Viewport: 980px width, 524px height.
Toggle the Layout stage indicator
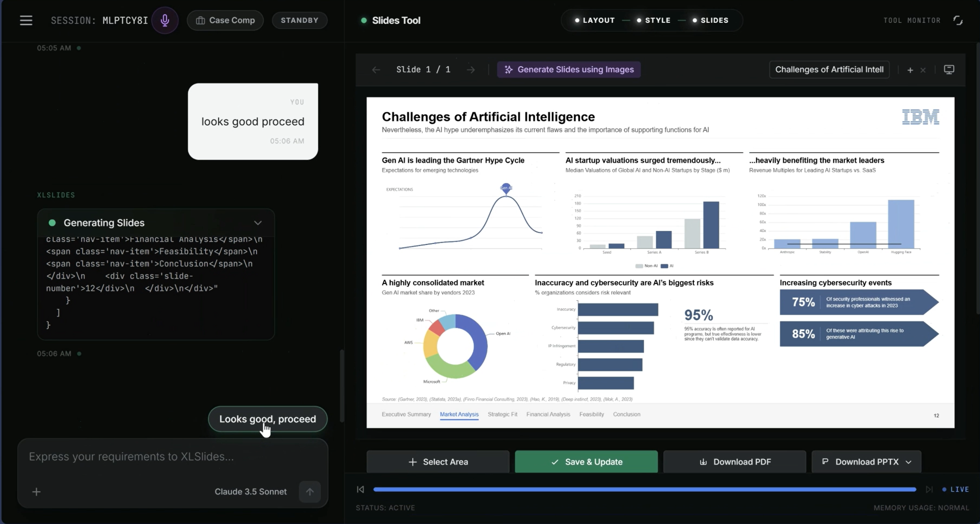(x=594, y=20)
